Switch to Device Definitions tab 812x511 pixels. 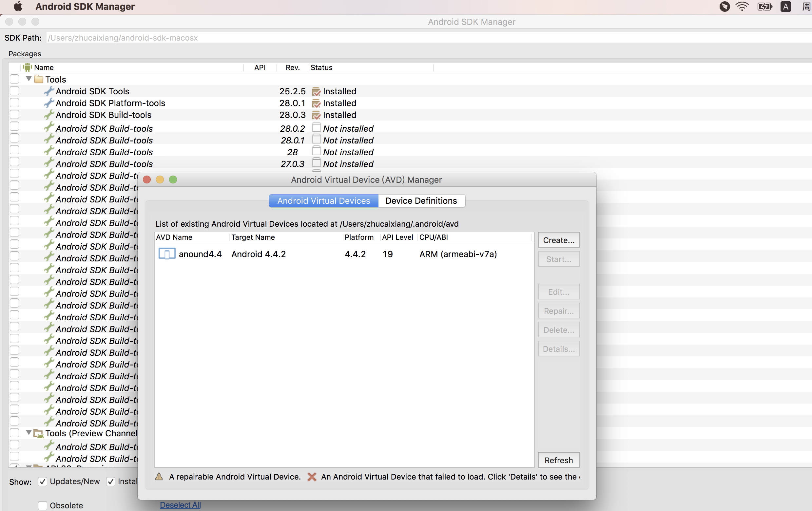tap(421, 201)
